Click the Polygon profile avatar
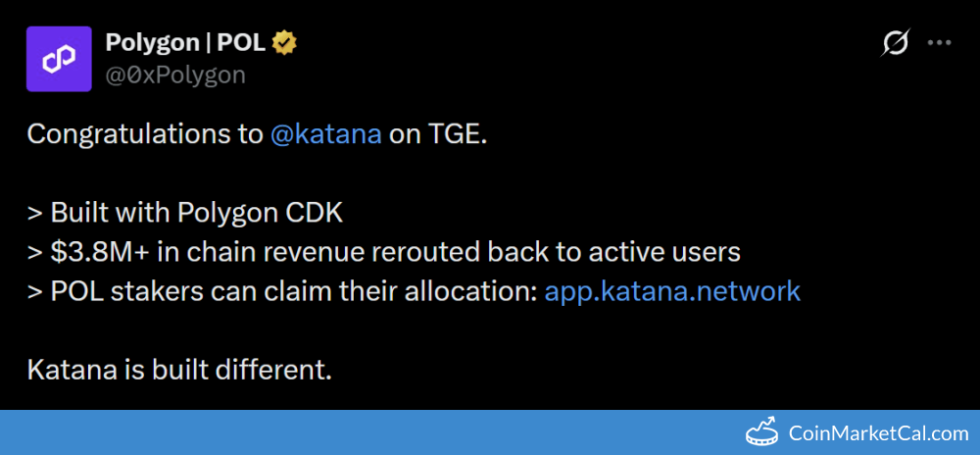Screen dimensions: 980x455 (x=59, y=60)
